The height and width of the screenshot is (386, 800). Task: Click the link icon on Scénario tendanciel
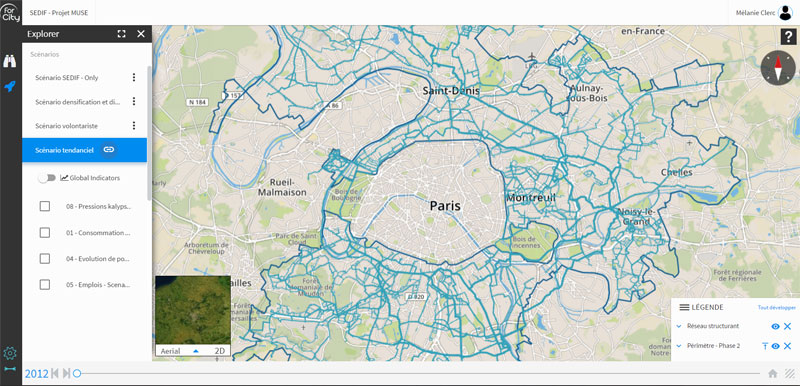108,149
